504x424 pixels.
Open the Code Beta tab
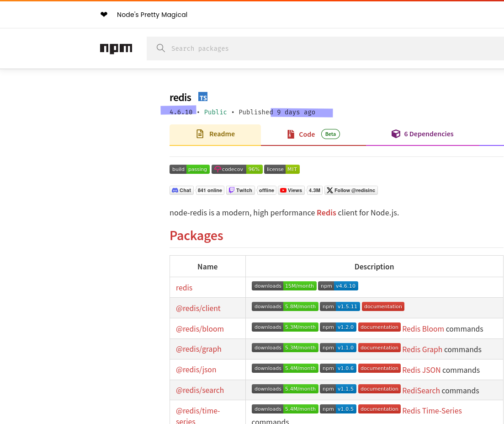pos(313,134)
